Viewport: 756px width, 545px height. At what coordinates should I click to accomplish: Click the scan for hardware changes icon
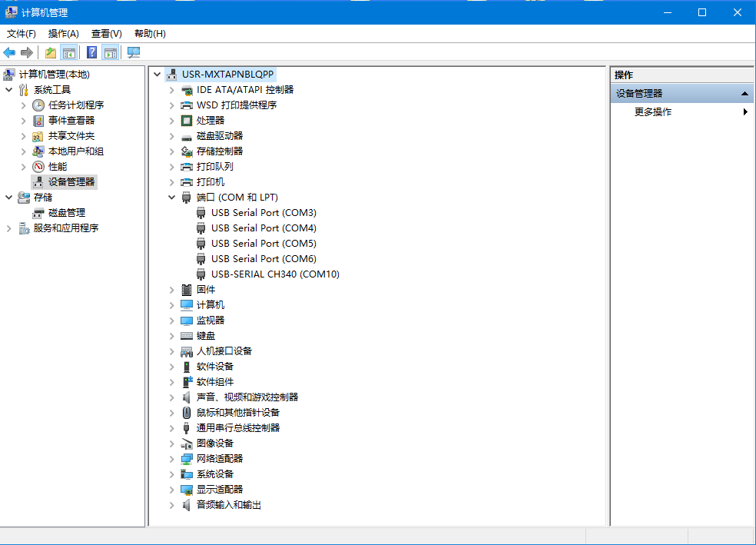[134, 52]
